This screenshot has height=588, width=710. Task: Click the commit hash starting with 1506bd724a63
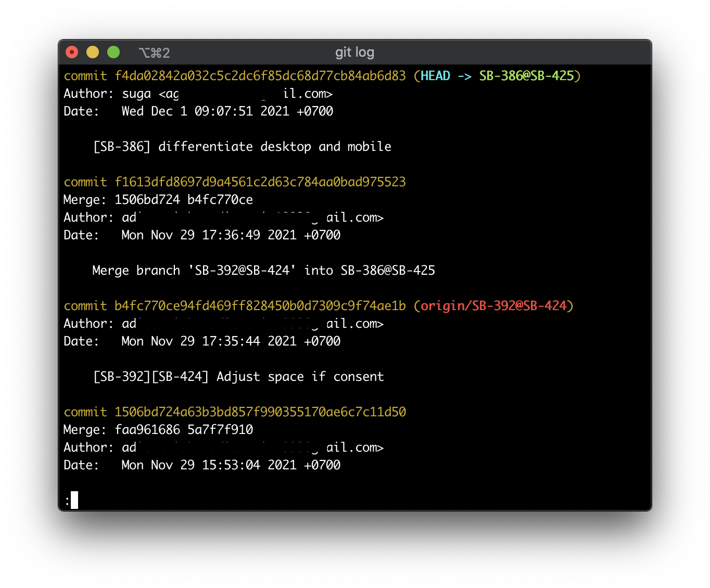click(x=260, y=412)
